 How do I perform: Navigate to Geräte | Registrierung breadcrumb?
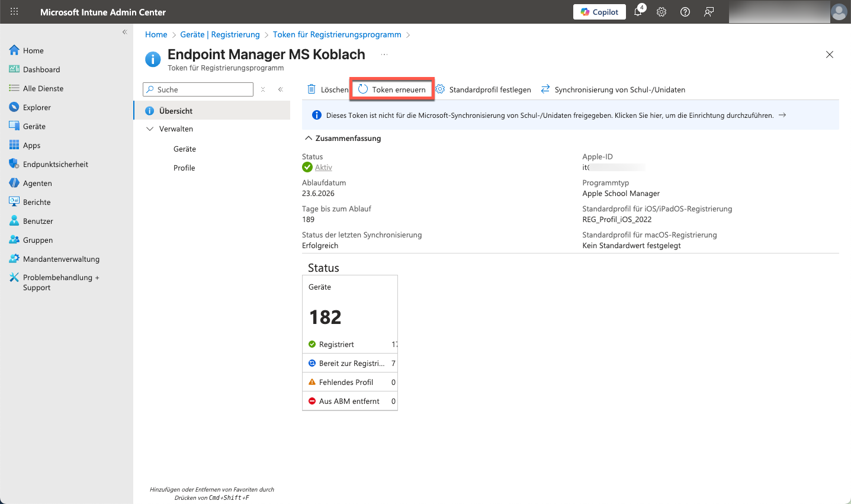click(x=220, y=34)
